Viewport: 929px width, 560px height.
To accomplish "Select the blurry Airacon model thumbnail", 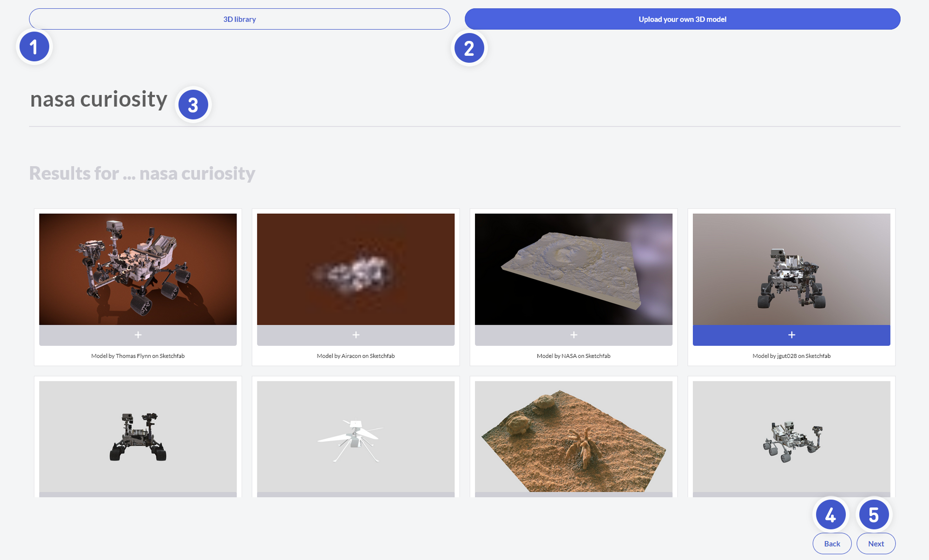I will [x=356, y=269].
